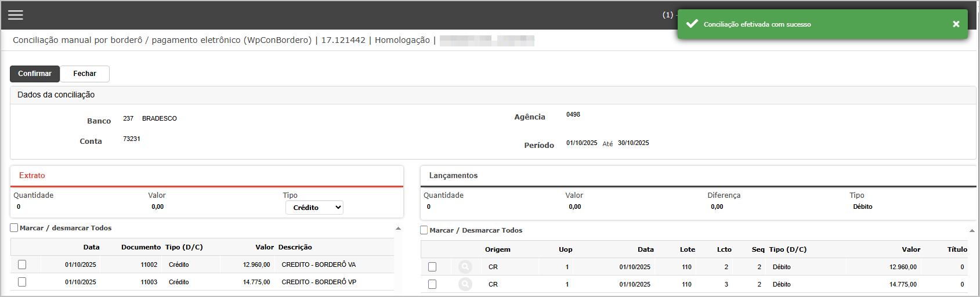This screenshot has width=980, height=297.
Task: Click magnifier icon for the 12.960,00 lançamento
Action: point(465,267)
